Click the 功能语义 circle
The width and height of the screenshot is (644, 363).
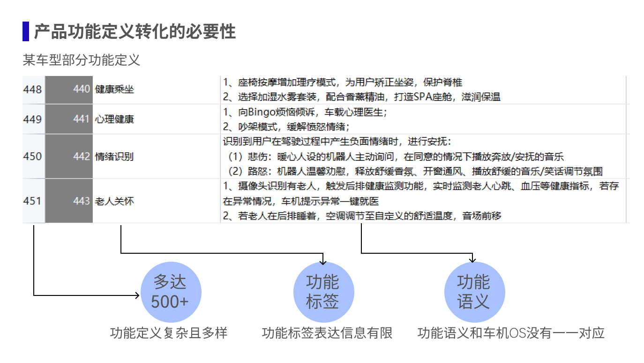[475, 292]
